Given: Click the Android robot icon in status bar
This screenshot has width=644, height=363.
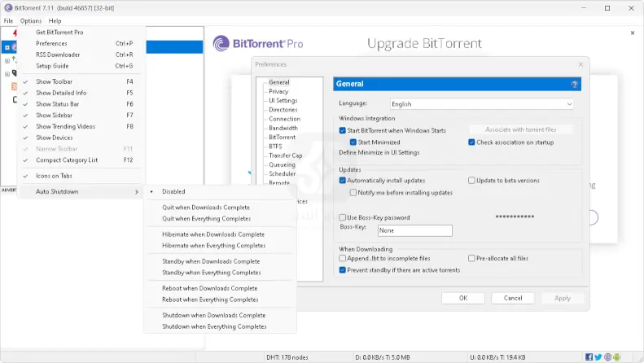Looking at the screenshot, I should pos(617,356).
